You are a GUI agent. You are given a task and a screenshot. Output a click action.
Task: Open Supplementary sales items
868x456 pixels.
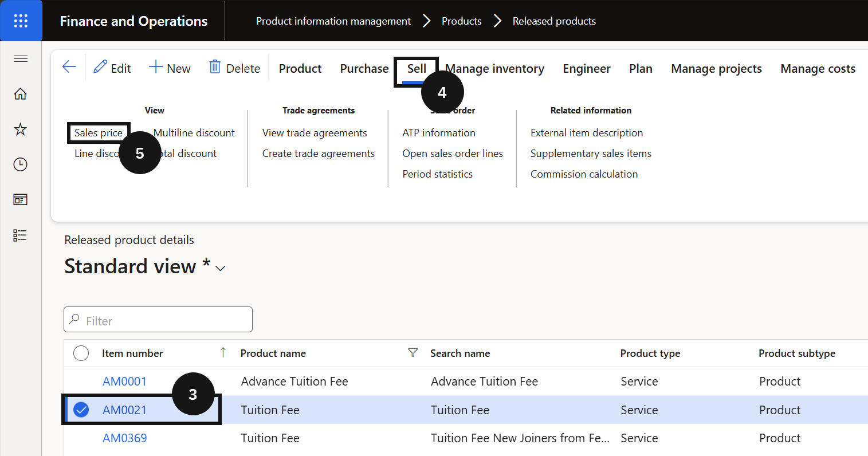[x=591, y=154]
